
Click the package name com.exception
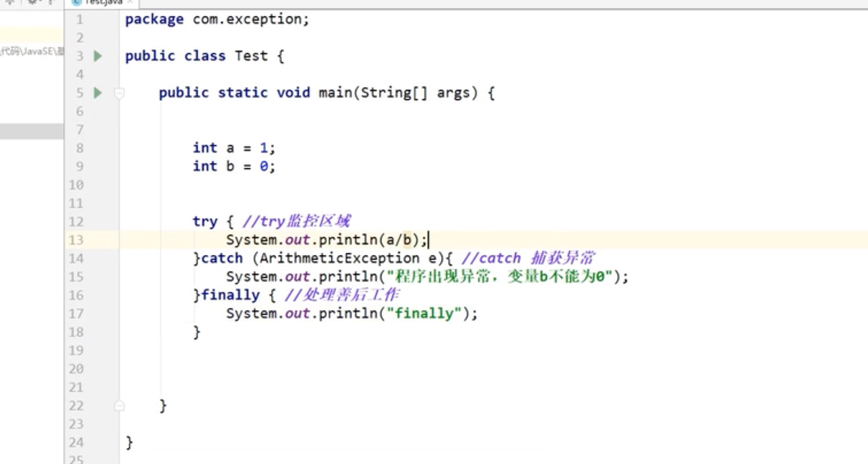250,19
